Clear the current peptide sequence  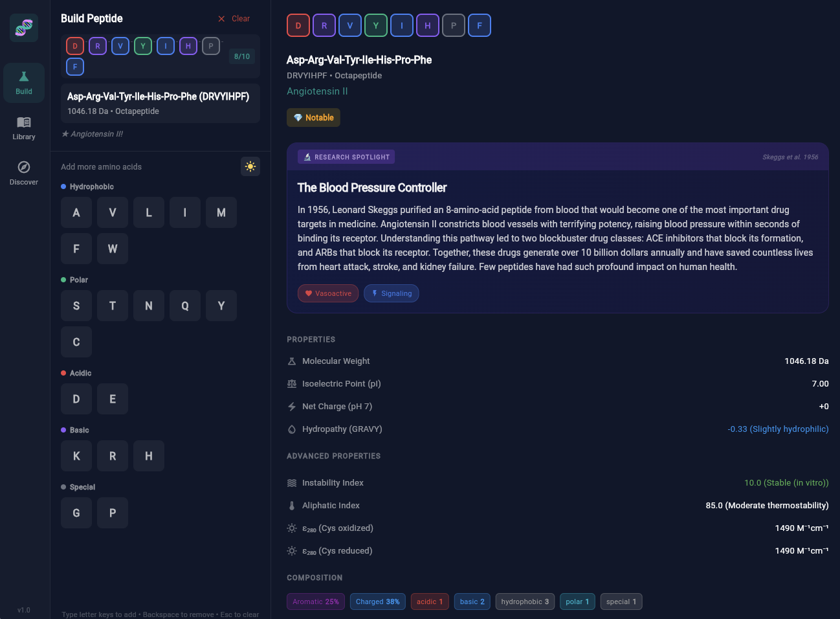tap(233, 19)
